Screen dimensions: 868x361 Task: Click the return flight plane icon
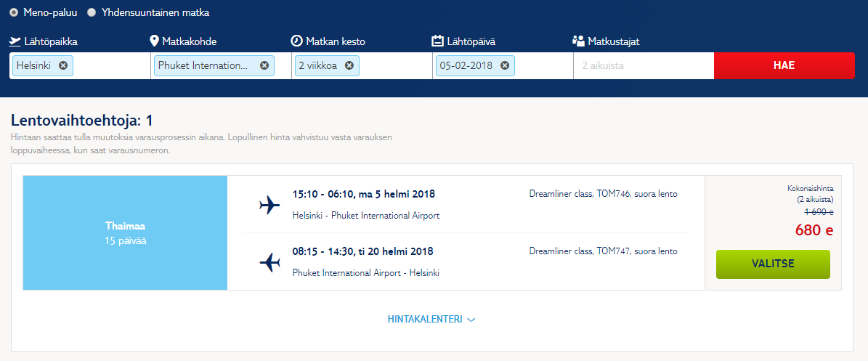tap(269, 261)
